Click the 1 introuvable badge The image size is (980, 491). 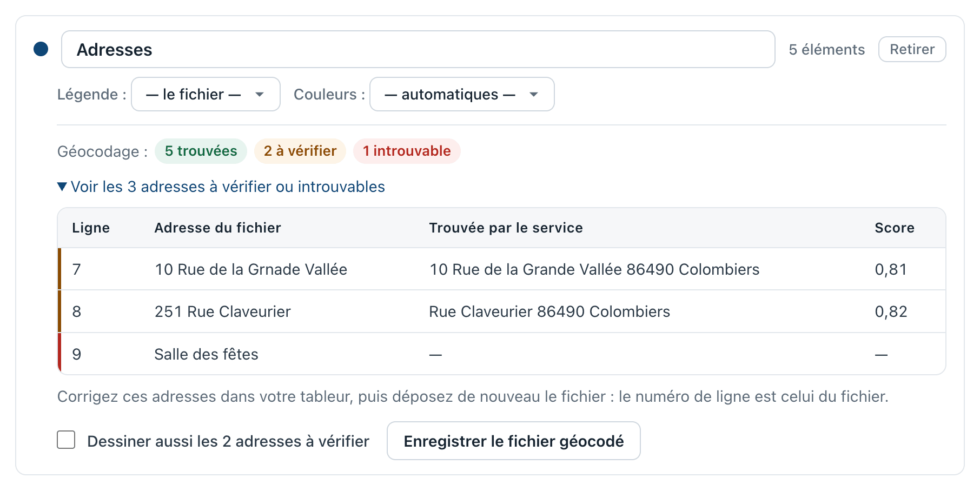pos(407,151)
